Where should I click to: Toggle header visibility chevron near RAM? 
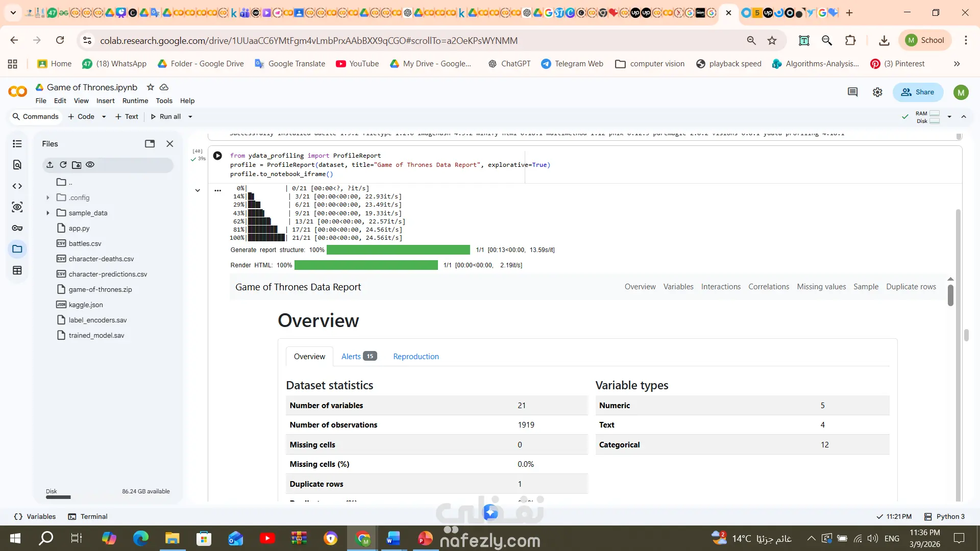click(964, 117)
